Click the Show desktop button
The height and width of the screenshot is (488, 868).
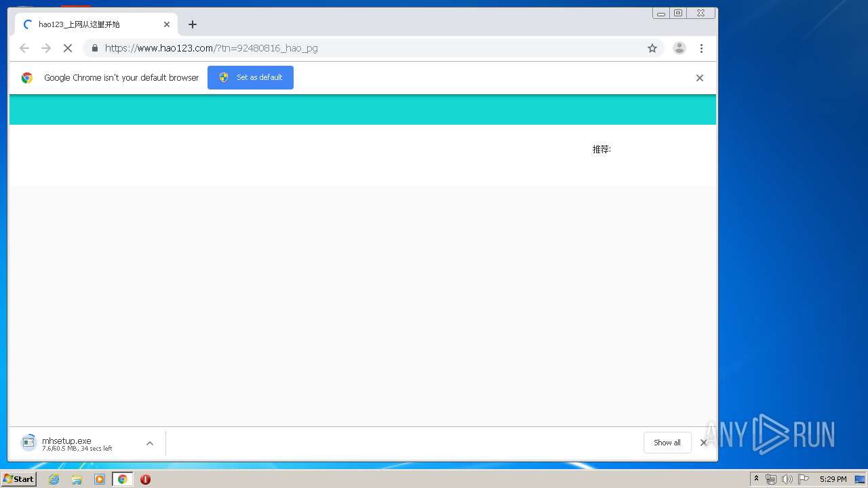[x=859, y=479]
